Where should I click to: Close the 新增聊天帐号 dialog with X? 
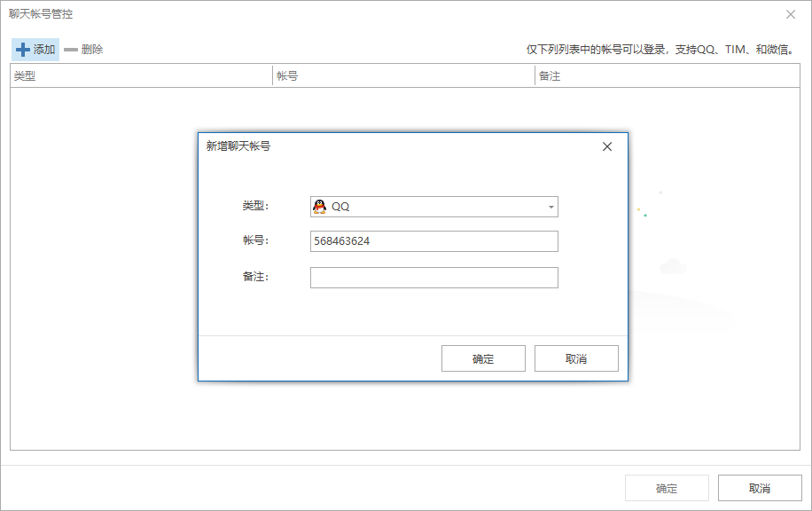pyautogui.click(x=607, y=146)
